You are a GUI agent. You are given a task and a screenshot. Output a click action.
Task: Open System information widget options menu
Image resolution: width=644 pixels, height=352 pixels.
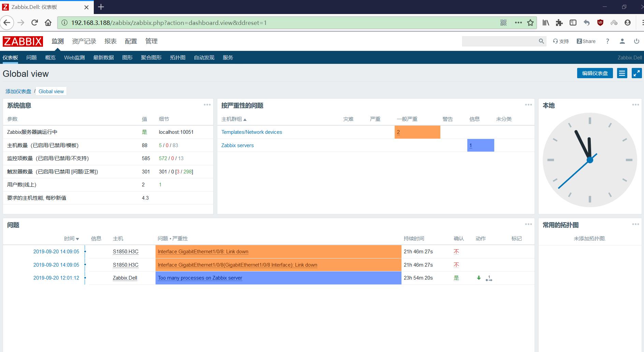pyautogui.click(x=207, y=105)
